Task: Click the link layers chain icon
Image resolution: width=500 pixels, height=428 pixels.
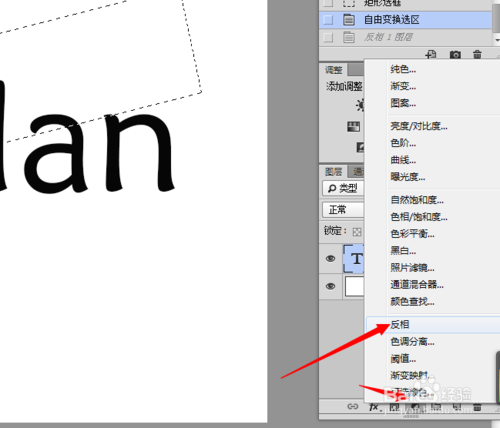Action: (x=353, y=406)
